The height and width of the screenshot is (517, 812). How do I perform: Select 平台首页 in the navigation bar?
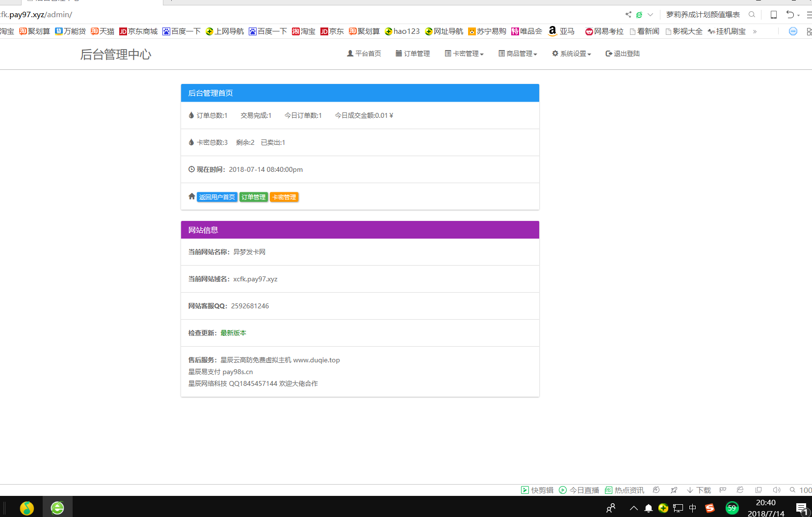(364, 54)
